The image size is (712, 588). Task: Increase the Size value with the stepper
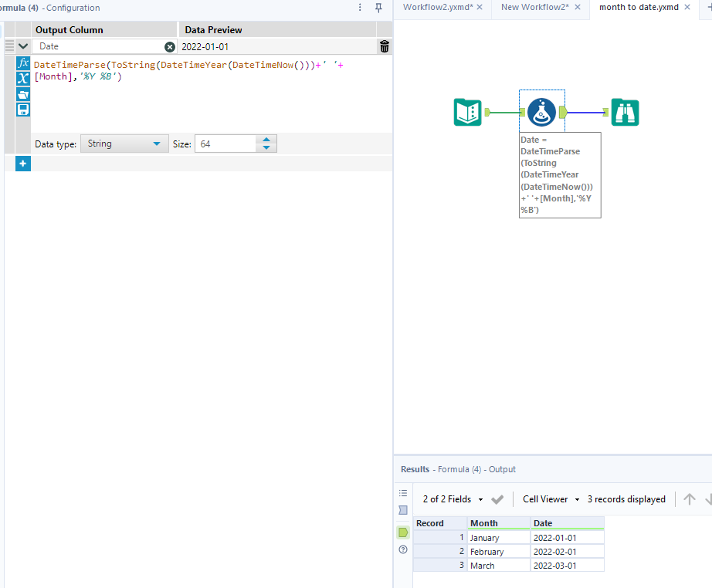pyautogui.click(x=266, y=140)
